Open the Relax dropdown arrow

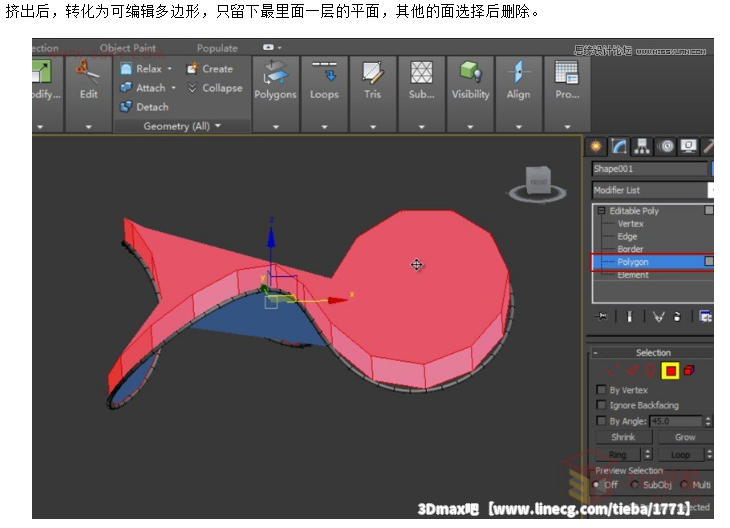pyautogui.click(x=169, y=69)
